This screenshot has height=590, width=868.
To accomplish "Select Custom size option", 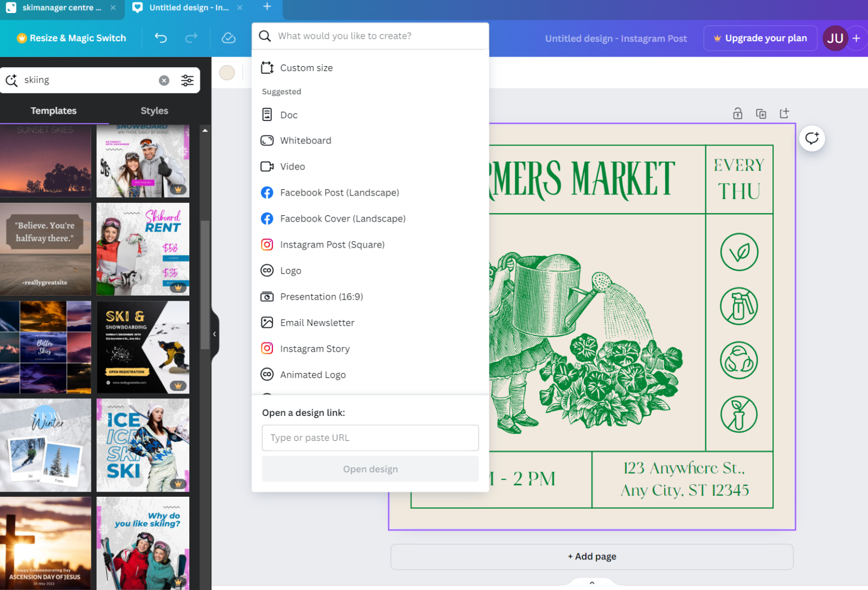I will tap(306, 68).
